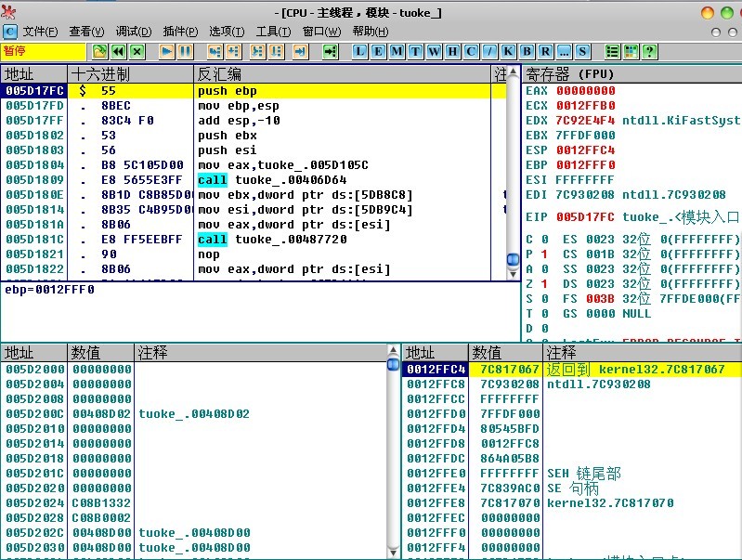
Task: Click the 十六进制 column header in disassembly
Action: tap(131, 74)
